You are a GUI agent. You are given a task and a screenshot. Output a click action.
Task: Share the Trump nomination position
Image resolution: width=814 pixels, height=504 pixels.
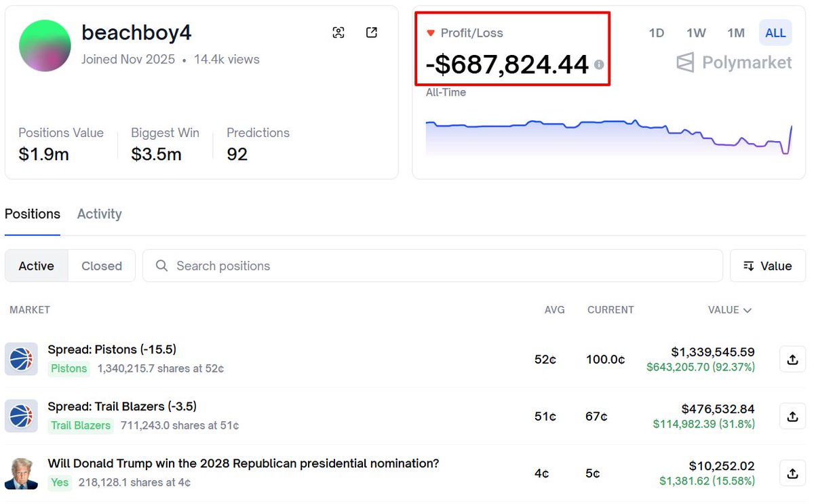point(792,473)
